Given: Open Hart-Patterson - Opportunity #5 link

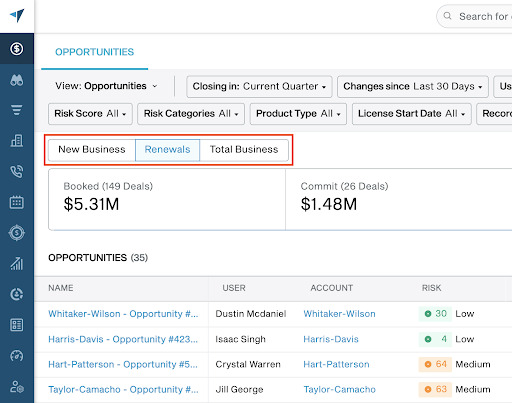Looking at the screenshot, I should [123, 364].
